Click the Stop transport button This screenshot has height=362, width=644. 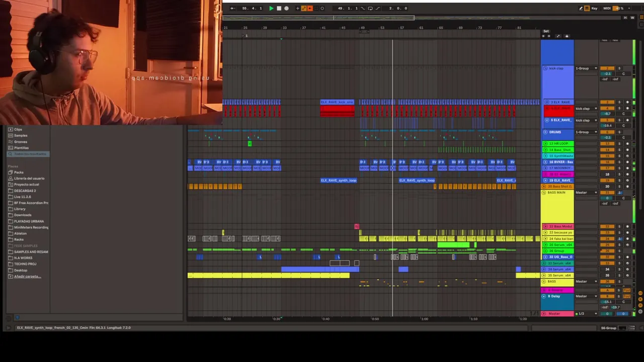(x=279, y=8)
